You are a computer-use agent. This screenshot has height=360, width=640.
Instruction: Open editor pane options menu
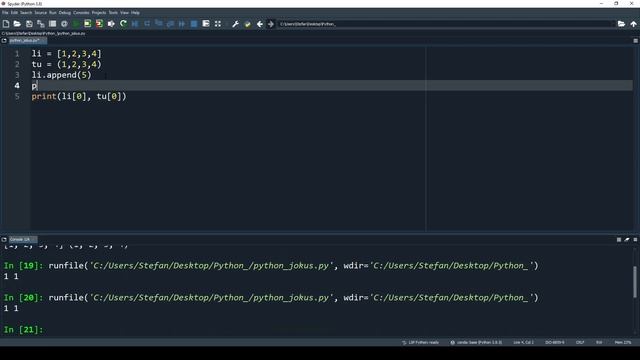pos(635,41)
